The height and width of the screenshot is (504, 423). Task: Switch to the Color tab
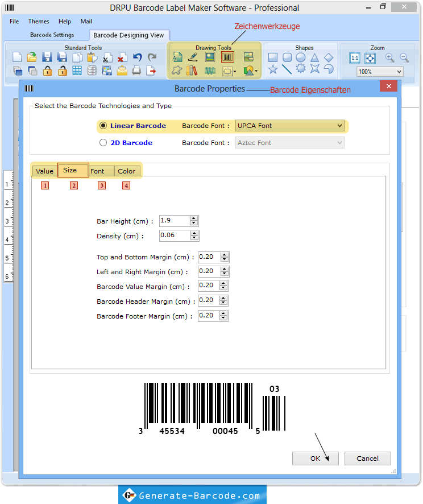tap(127, 171)
